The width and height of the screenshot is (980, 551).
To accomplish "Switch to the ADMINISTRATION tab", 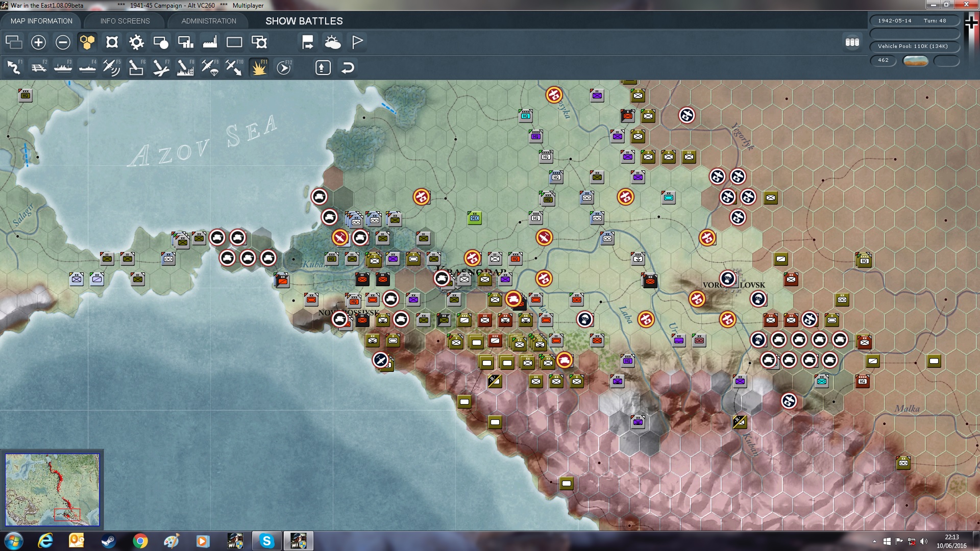I will tap(209, 21).
